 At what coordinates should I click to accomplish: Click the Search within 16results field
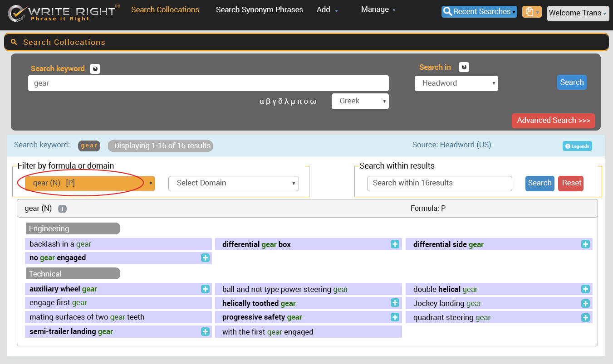click(x=439, y=183)
